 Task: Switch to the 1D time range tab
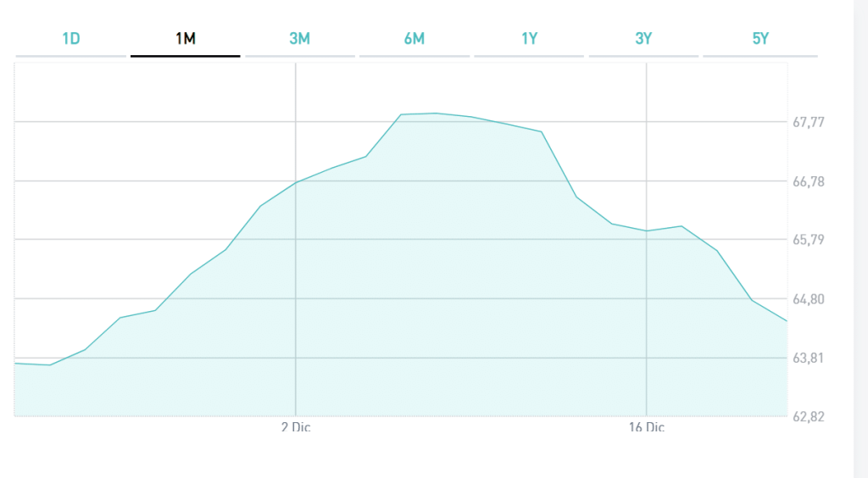pos(71,39)
